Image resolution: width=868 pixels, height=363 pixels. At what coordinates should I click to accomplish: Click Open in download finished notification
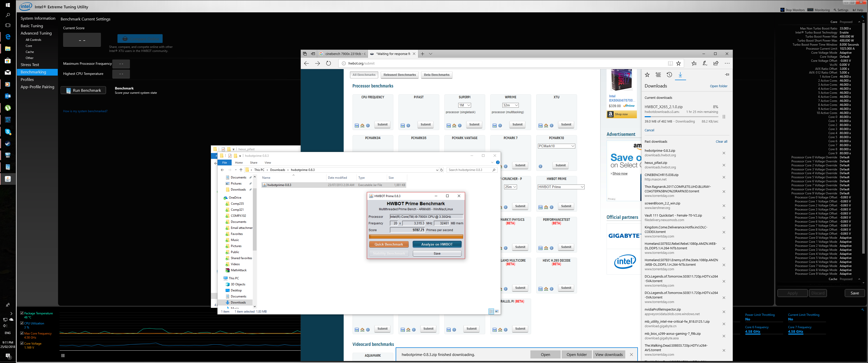tap(545, 355)
